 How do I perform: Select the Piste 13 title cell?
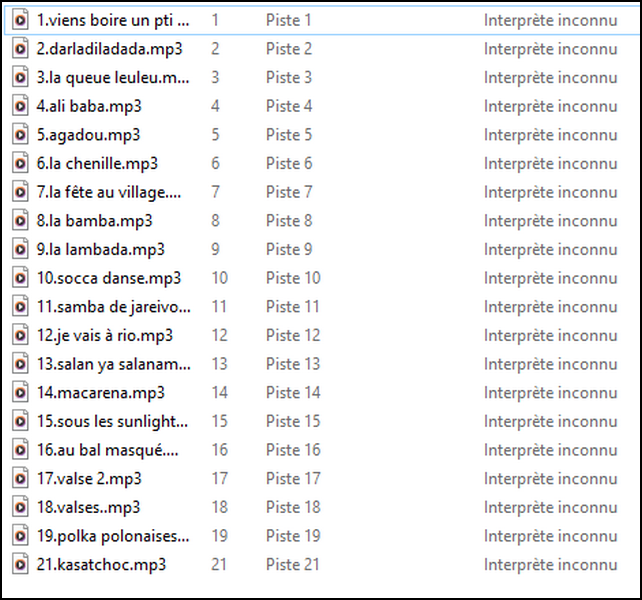(293, 364)
